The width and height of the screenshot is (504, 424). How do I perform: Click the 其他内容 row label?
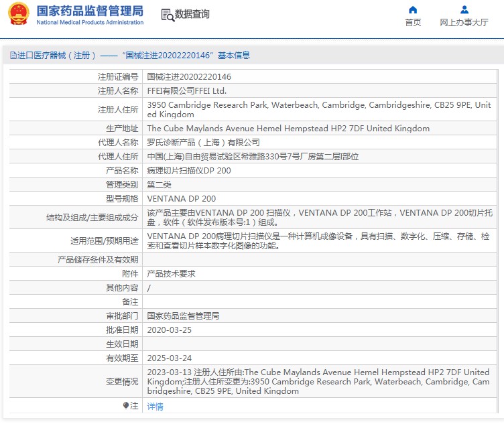tap(122, 288)
